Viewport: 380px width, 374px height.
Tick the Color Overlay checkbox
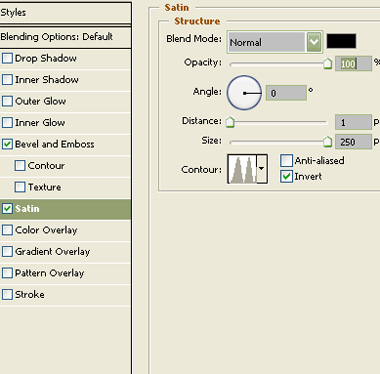7,230
